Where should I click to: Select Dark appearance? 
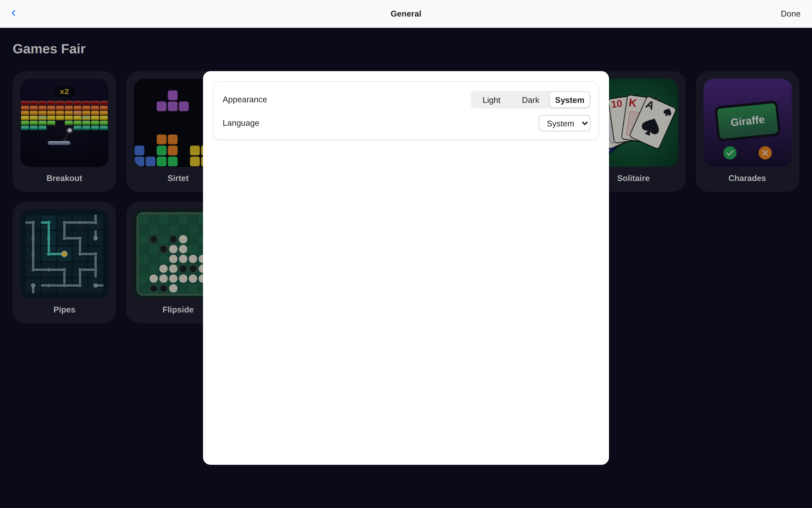(530, 100)
